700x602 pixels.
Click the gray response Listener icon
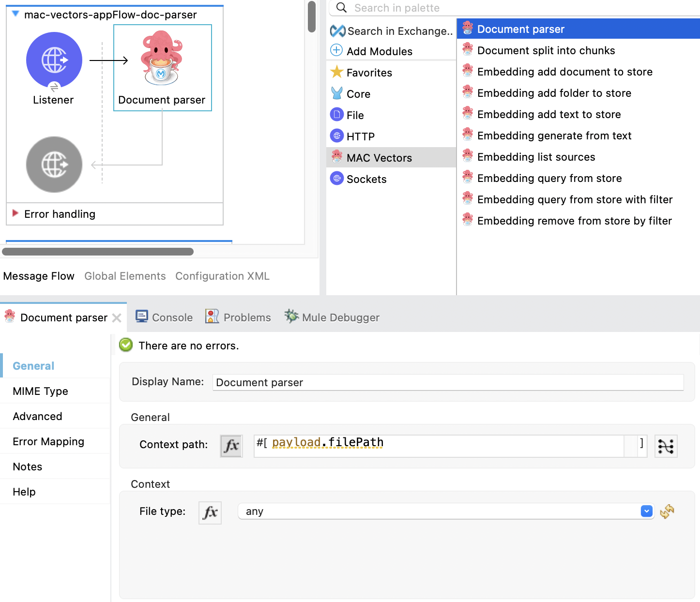coord(54,165)
